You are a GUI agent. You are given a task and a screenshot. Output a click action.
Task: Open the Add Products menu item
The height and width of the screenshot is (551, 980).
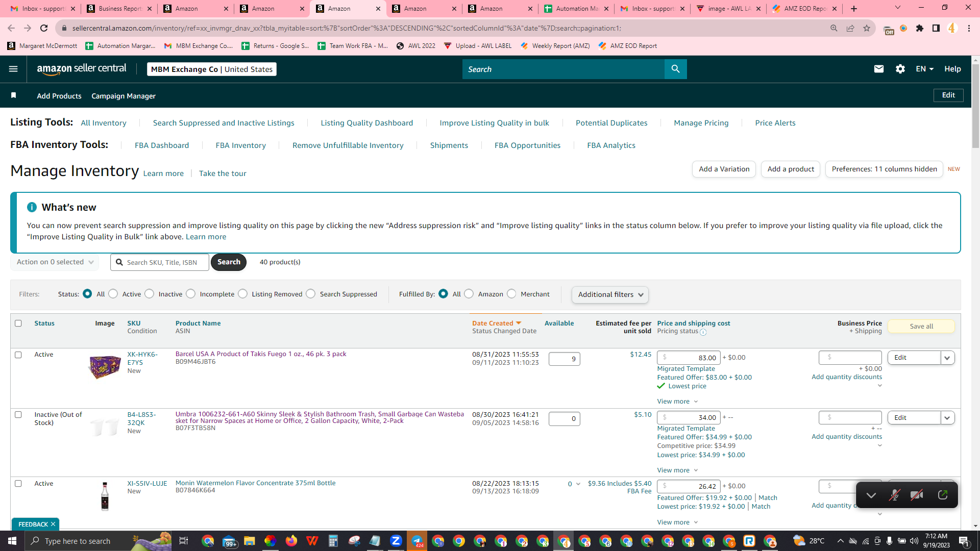click(59, 96)
